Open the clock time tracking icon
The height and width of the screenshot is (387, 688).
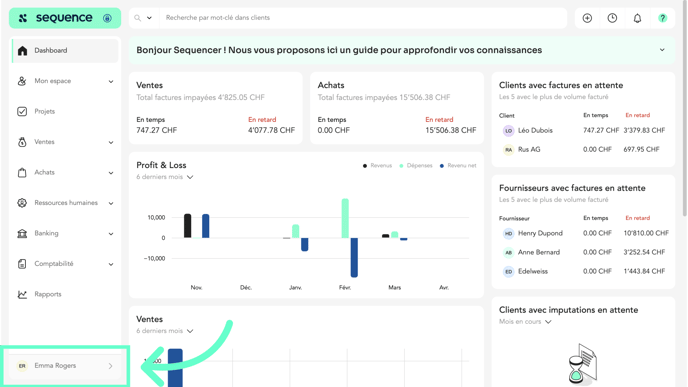point(612,18)
